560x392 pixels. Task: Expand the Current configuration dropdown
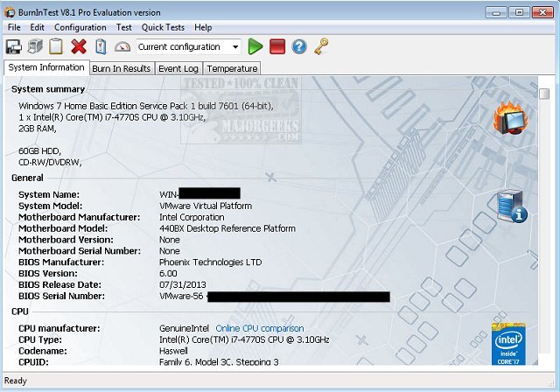click(235, 46)
